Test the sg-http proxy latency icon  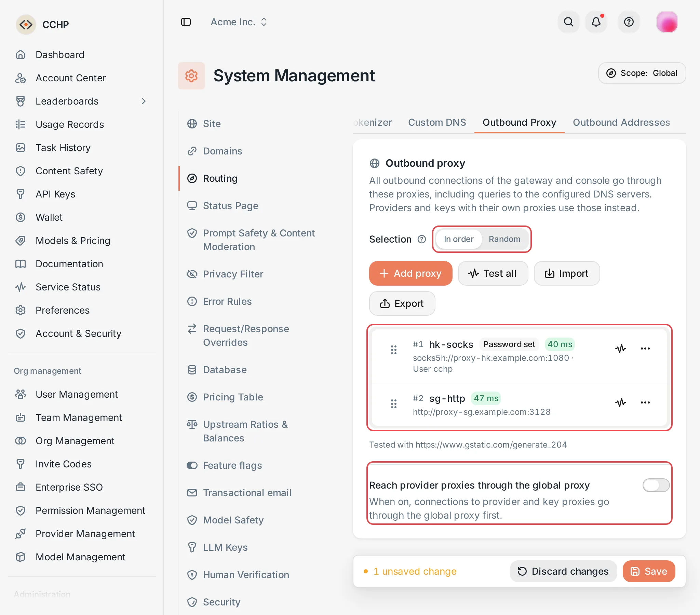[x=620, y=402]
